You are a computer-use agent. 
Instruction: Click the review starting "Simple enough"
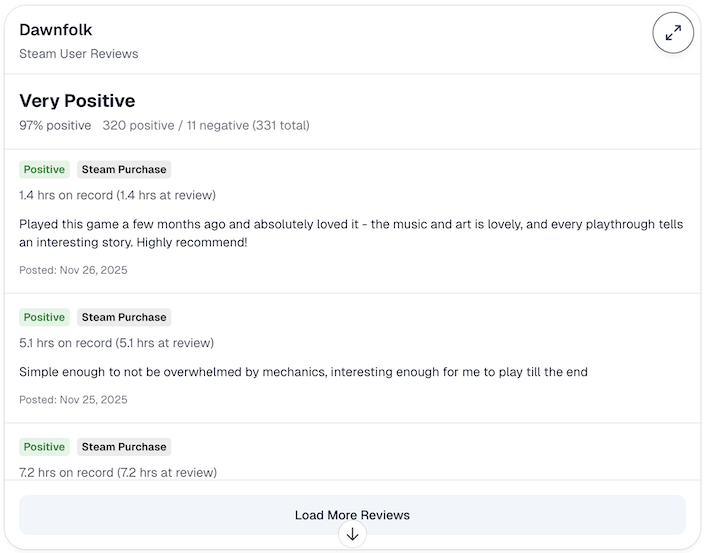[x=303, y=372]
